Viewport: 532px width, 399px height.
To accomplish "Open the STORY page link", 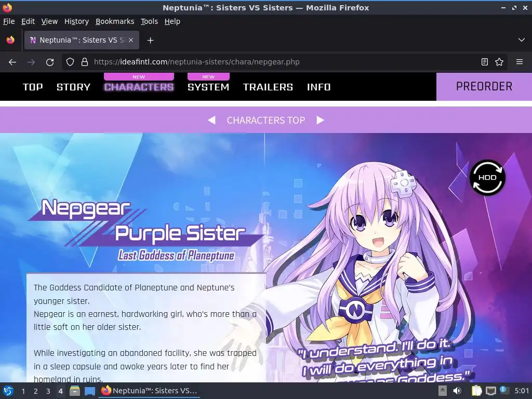I will (74, 87).
